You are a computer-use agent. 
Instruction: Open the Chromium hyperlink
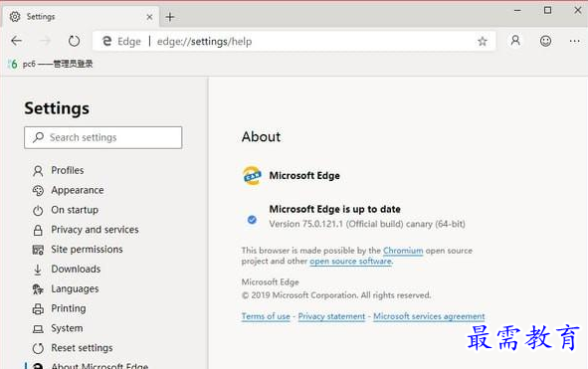click(x=403, y=251)
